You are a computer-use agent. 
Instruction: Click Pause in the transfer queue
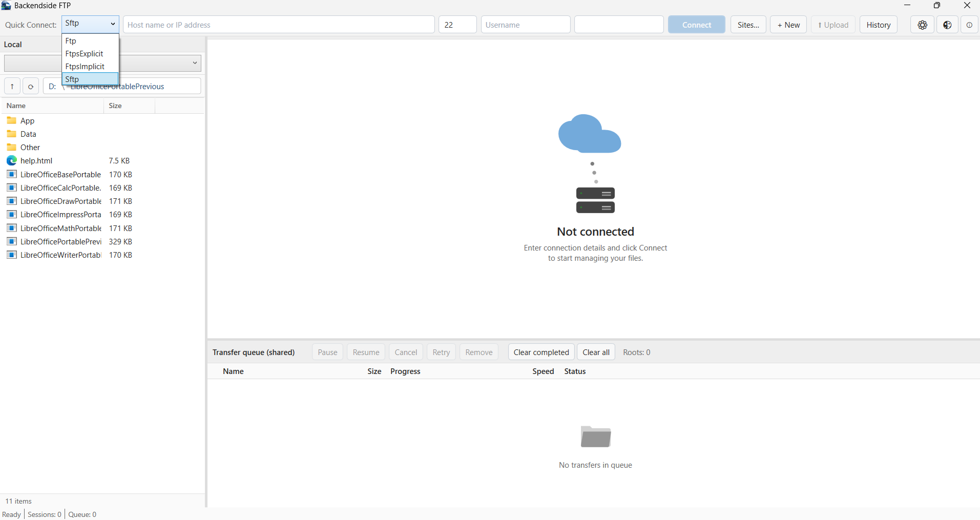click(x=327, y=352)
